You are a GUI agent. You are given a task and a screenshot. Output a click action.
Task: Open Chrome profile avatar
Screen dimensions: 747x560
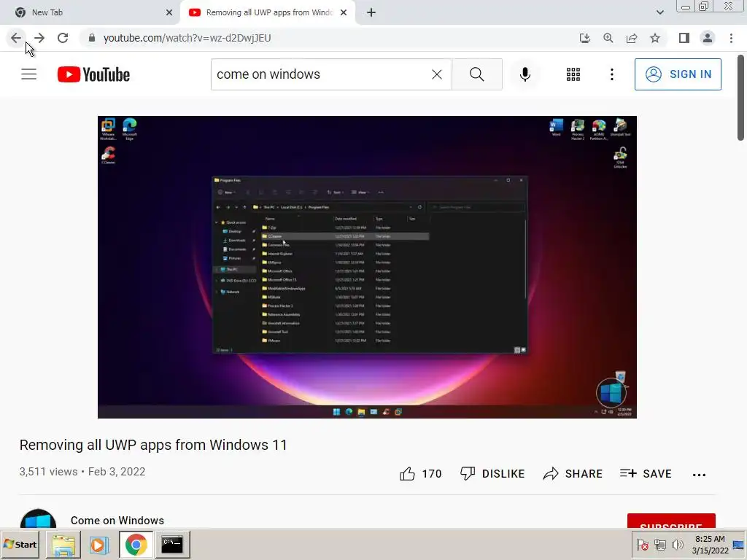click(x=708, y=38)
